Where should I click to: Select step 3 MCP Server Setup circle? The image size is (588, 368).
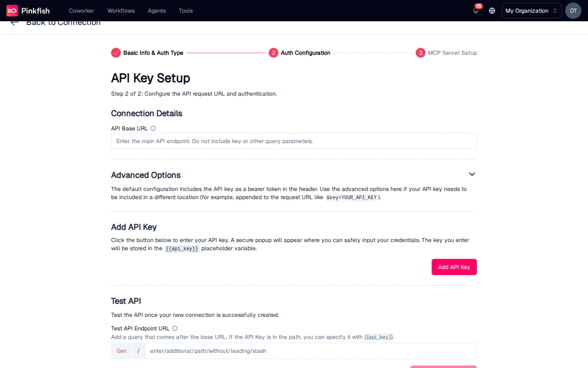(x=420, y=53)
